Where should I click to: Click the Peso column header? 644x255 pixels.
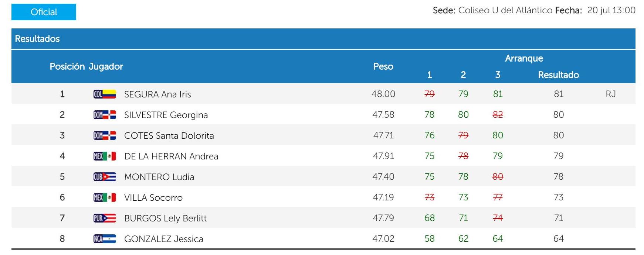click(383, 66)
